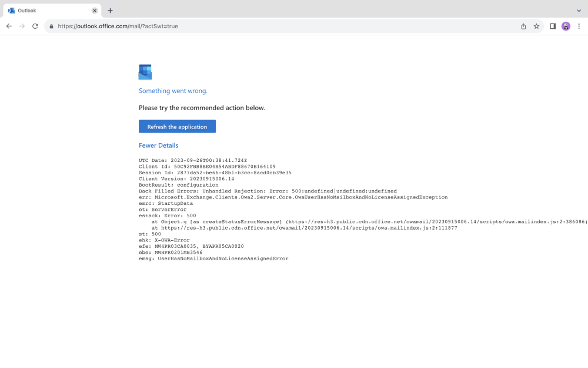Image resolution: width=588 pixels, height=368 pixels.
Task: Expand the tab search chevron
Action: click(x=579, y=11)
